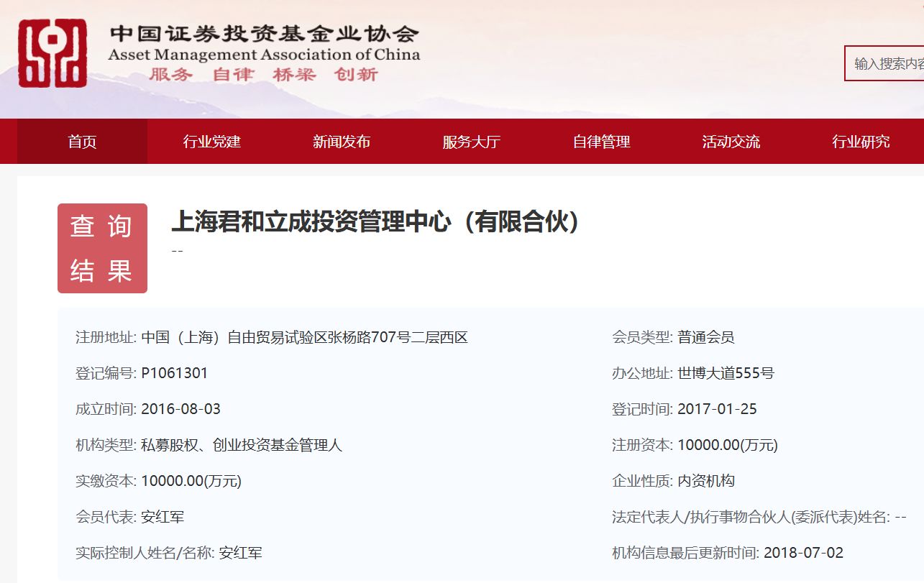
Task: Focus the 输入搜索内容 search box
Action: (x=884, y=63)
